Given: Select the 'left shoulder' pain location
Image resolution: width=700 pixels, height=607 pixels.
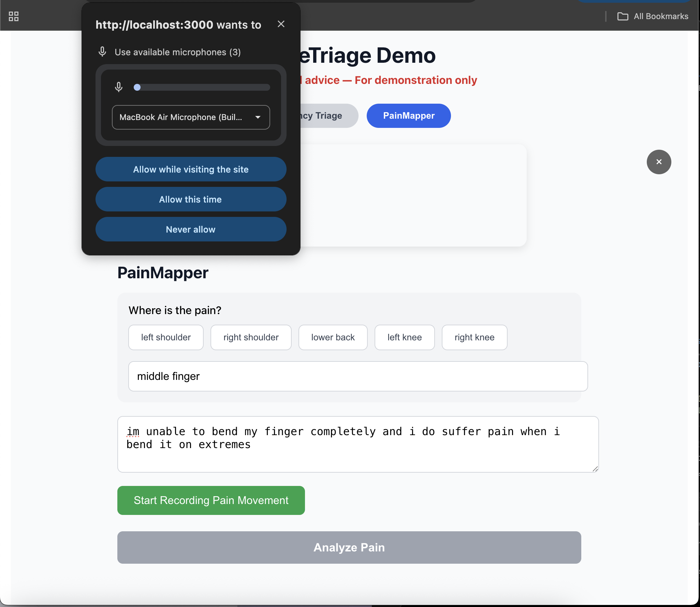Looking at the screenshot, I should [166, 338].
